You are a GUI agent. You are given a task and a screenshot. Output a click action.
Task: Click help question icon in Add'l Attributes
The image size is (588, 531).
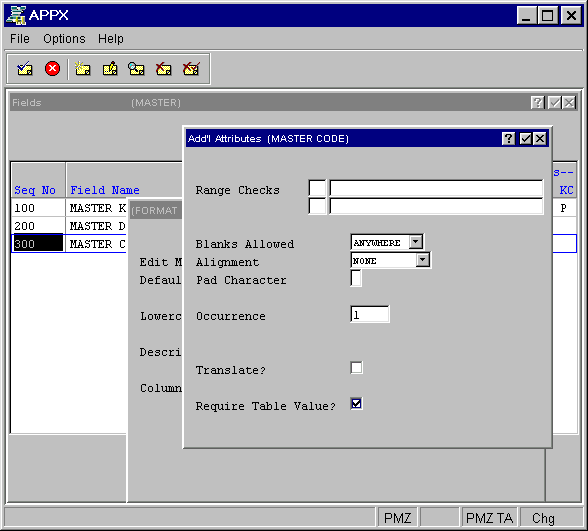tap(508, 139)
